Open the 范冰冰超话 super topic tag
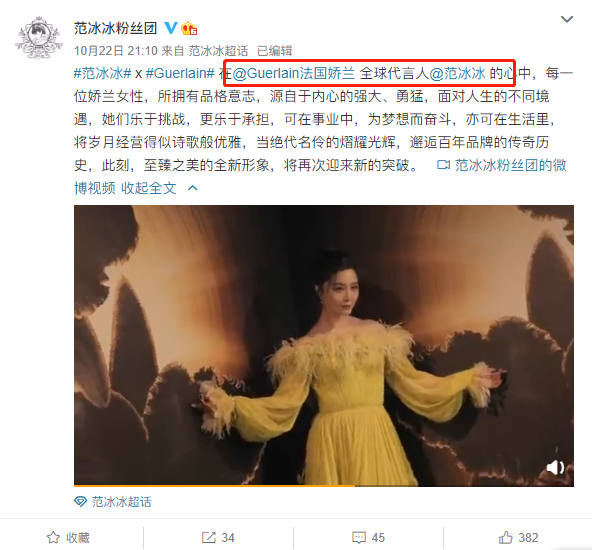The image size is (592, 550). [113, 502]
